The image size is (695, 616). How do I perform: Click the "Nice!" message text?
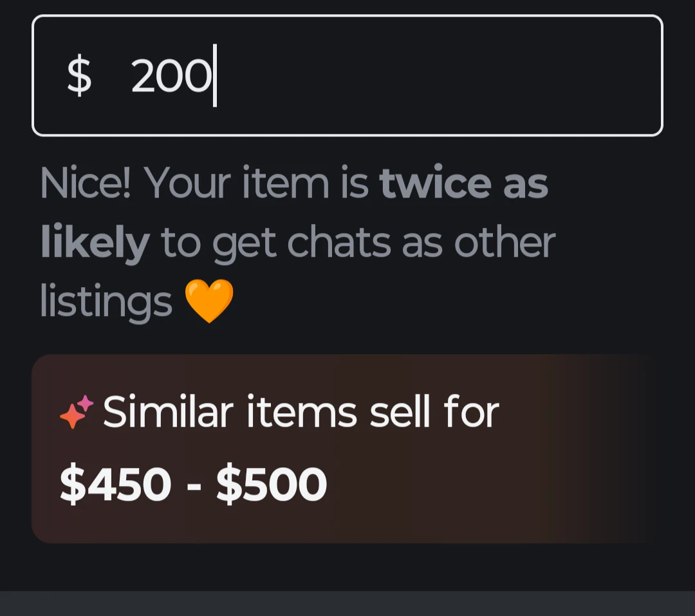86,183
